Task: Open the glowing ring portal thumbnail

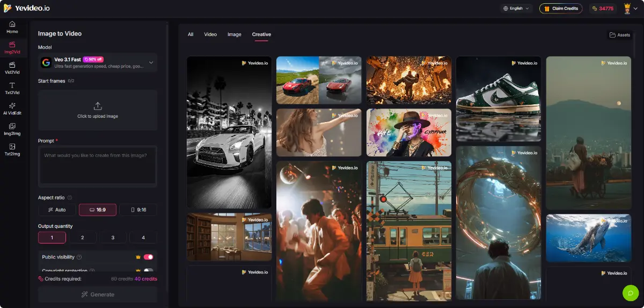Action: click(x=499, y=223)
